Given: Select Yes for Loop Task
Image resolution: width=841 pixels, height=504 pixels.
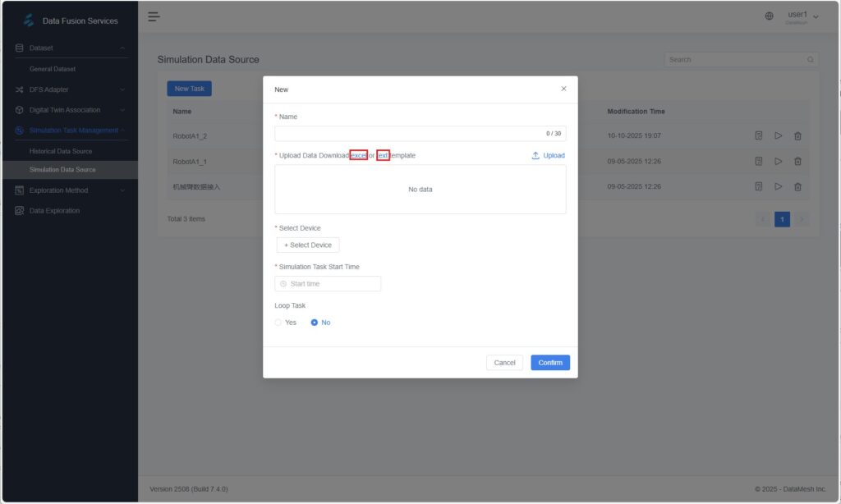Looking at the screenshot, I should coord(278,323).
